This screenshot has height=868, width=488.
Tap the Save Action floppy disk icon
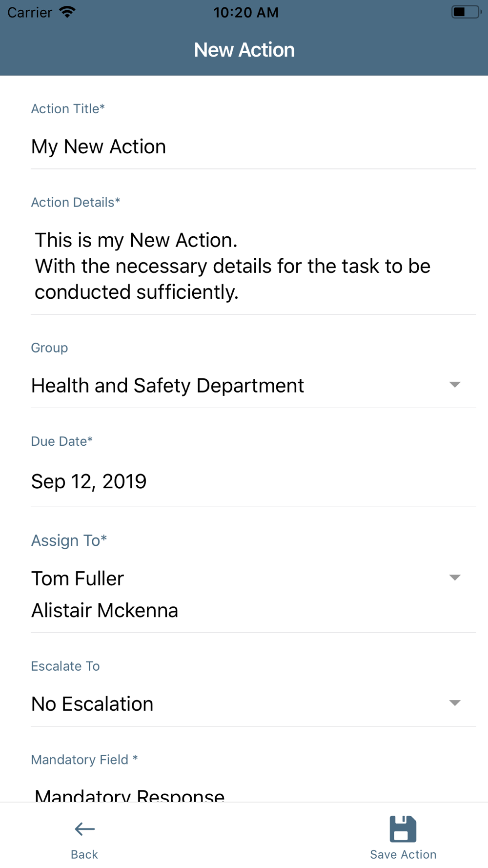pyautogui.click(x=403, y=829)
